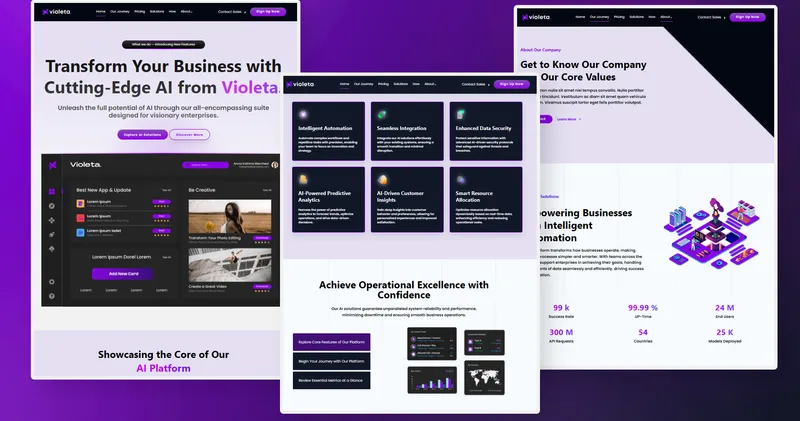
Task: Click the rocket icon in the dashboard sidebar
Action: (51, 234)
